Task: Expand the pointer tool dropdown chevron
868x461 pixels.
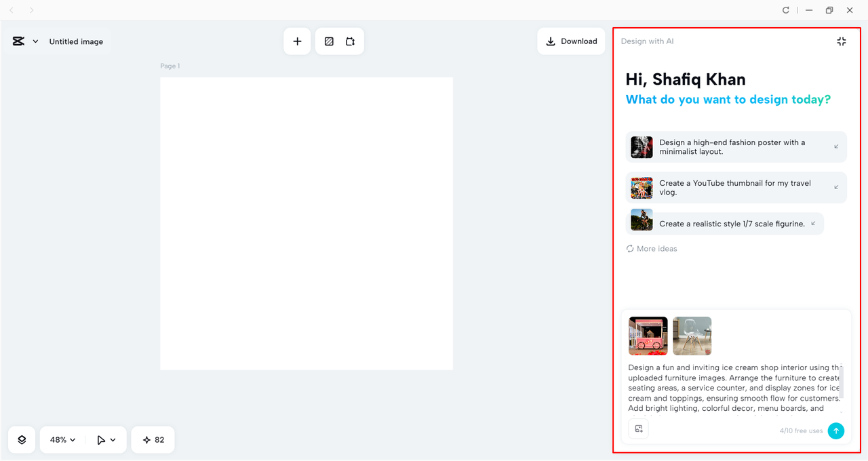Action: (113, 440)
